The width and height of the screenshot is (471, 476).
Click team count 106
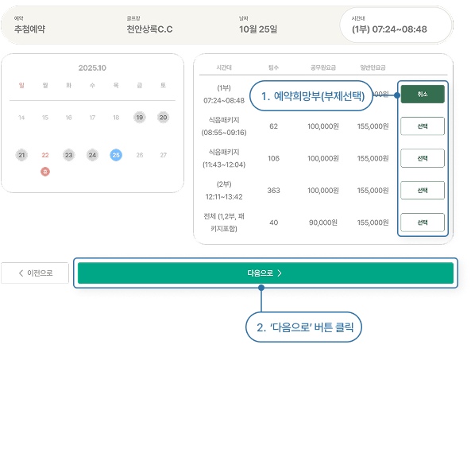(x=273, y=158)
